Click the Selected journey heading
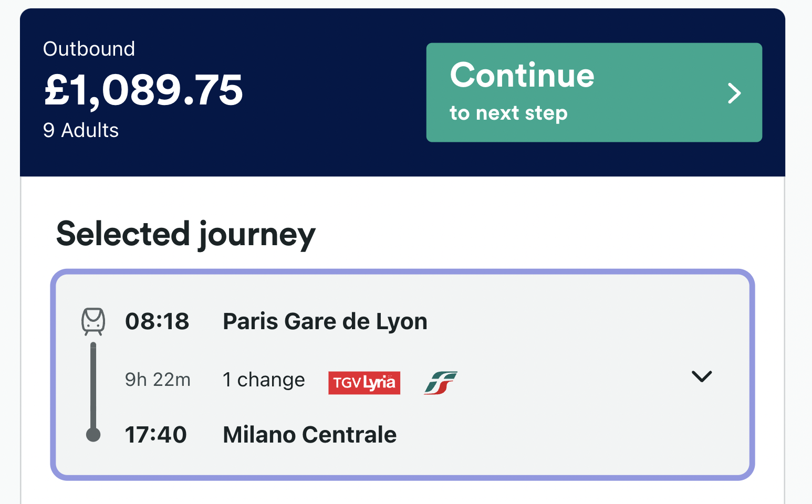The height and width of the screenshot is (504, 812). click(x=186, y=234)
